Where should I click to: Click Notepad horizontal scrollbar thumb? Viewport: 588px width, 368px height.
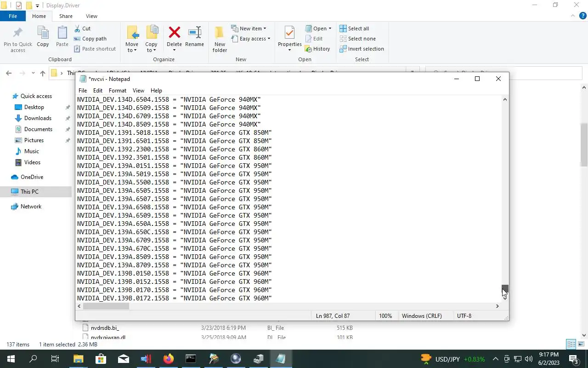coord(106,306)
